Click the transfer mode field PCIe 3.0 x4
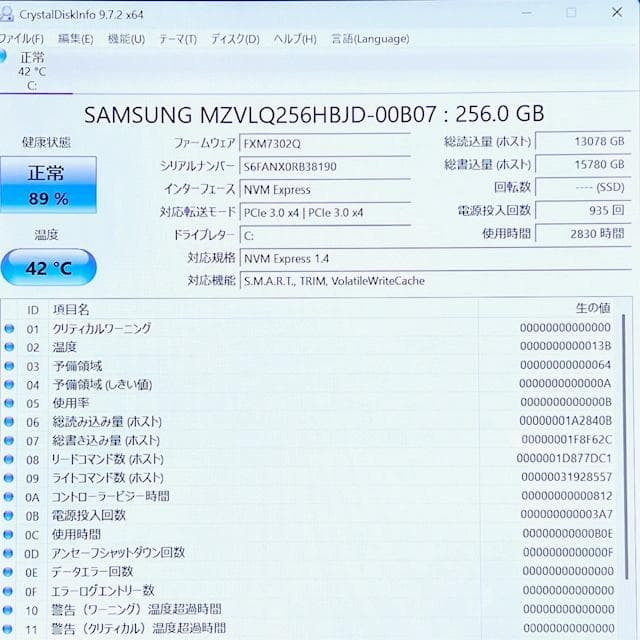Screen dimensions: 640x640 click(x=325, y=213)
